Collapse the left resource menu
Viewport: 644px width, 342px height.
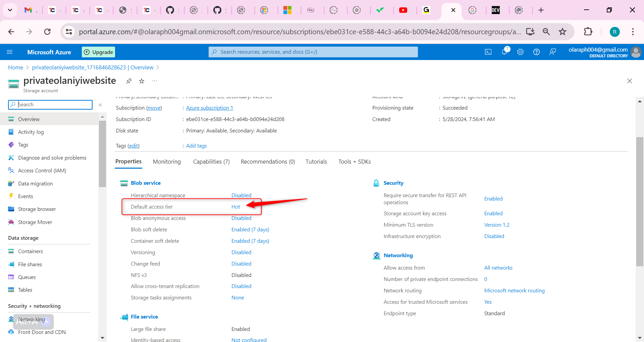(100, 105)
